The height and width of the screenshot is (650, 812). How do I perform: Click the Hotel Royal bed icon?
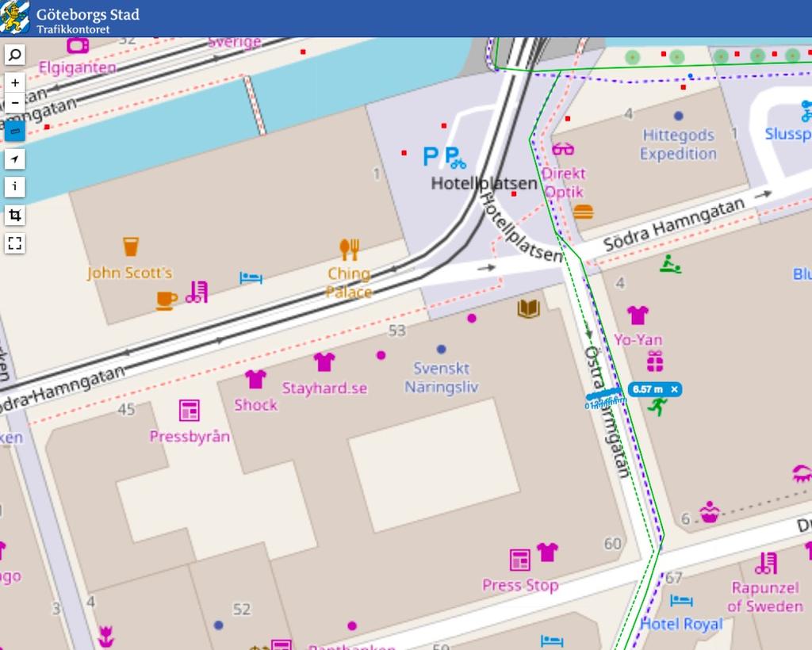click(681, 600)
